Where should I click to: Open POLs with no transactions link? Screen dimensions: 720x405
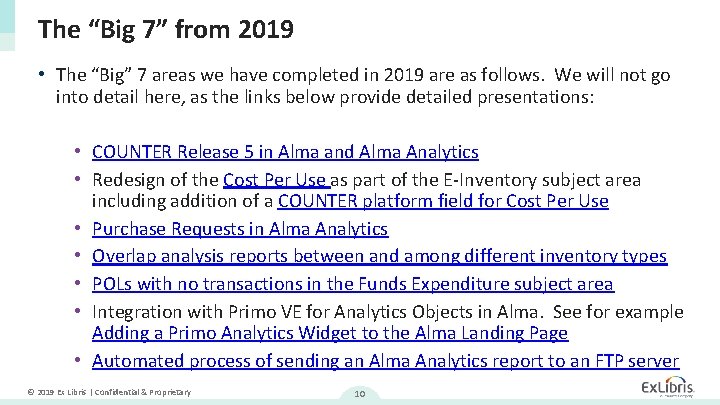pos(353,284)
